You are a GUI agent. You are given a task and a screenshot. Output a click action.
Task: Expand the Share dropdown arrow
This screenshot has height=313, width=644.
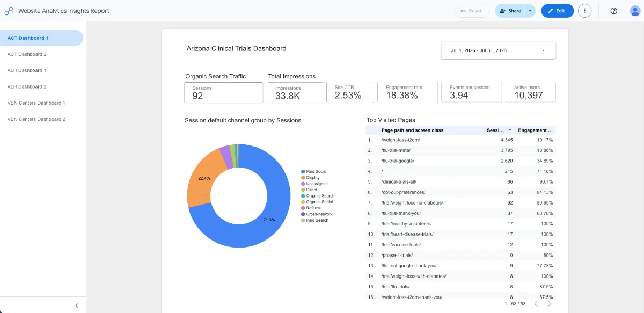[530, 11]
